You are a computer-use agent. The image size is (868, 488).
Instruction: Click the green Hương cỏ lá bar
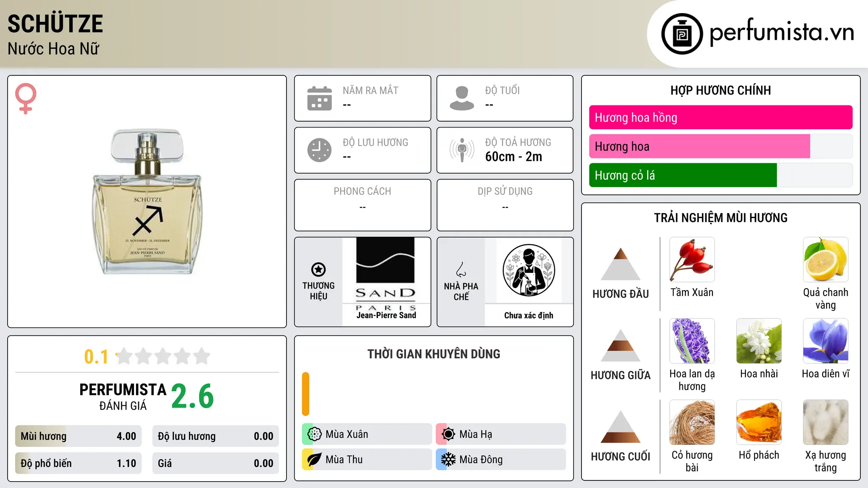tap(683, 175)
